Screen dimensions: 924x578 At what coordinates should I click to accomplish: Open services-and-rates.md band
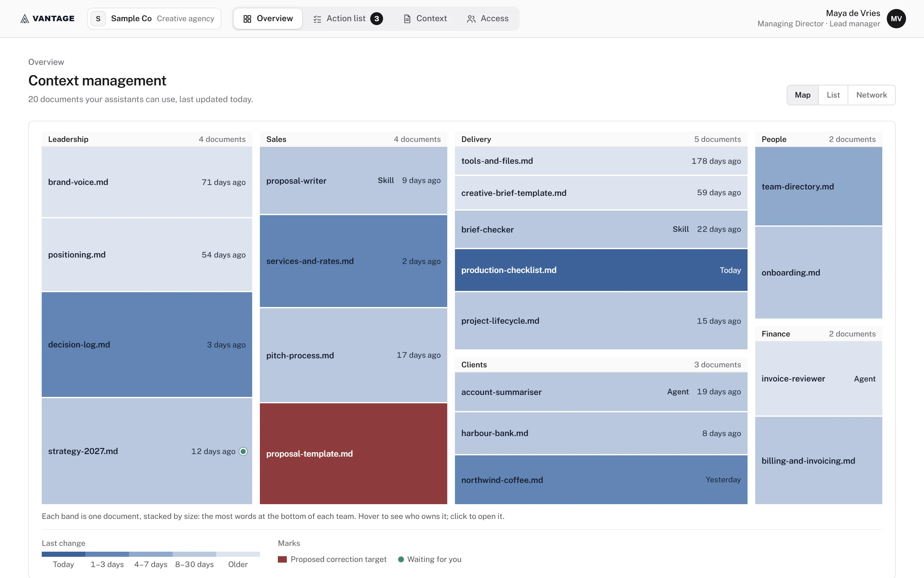click(353, 261)
